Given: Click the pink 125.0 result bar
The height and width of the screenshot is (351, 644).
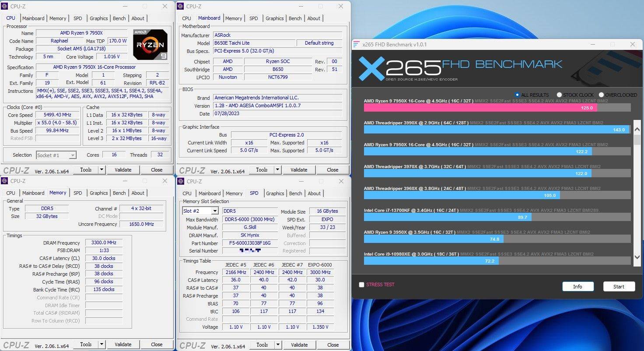Looking at the screenshot, I should (480, 108).
